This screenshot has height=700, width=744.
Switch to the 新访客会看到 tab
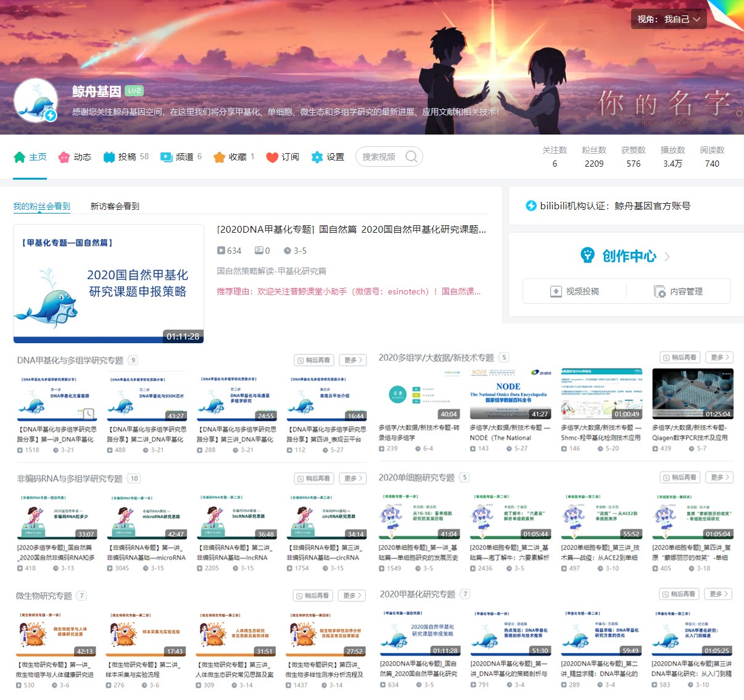[x=115, y=206]
